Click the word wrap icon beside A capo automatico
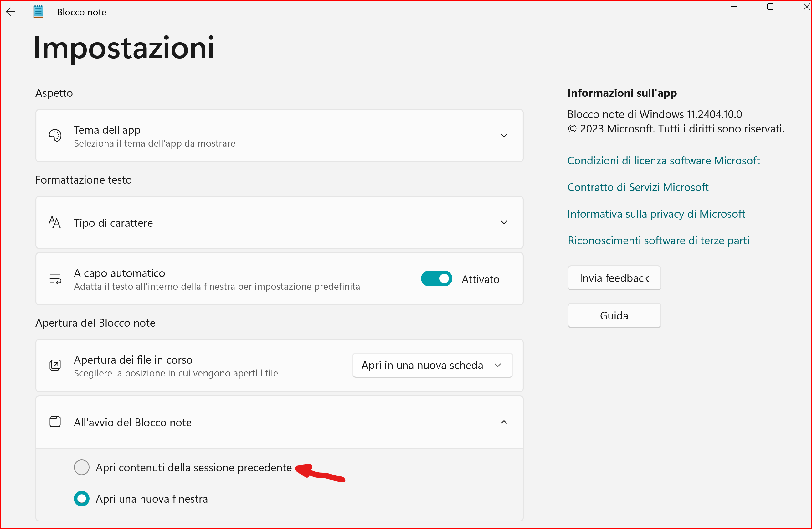The width and height of the screenshot is (812, 529). coord(55,279)
